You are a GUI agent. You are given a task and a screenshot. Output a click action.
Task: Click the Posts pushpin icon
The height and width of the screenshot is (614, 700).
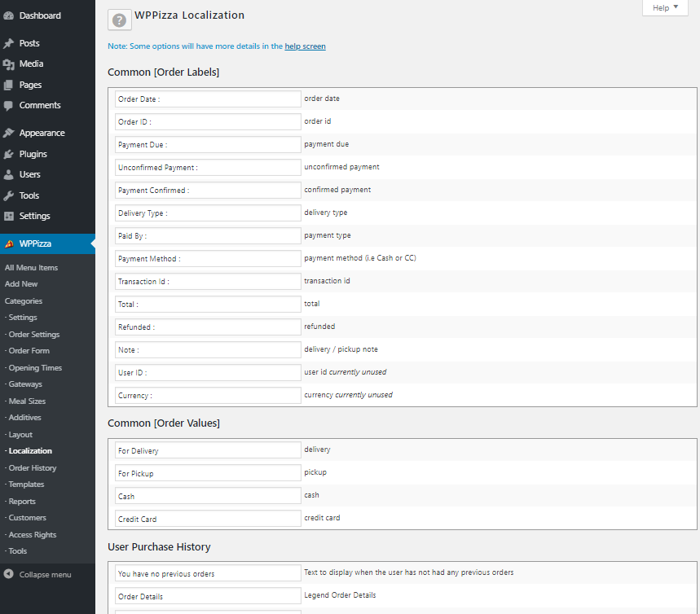tap(9, 43)
